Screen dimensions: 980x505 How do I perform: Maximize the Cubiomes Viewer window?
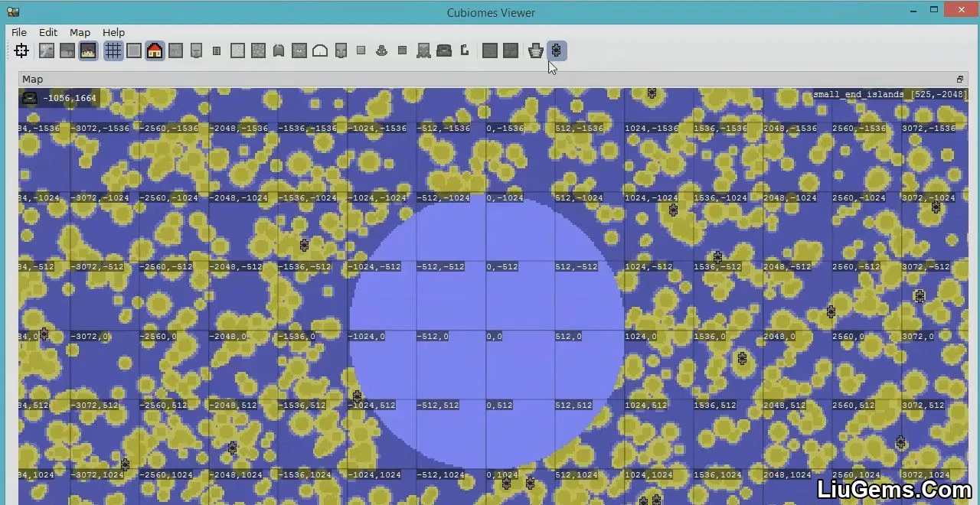point(934,10)
